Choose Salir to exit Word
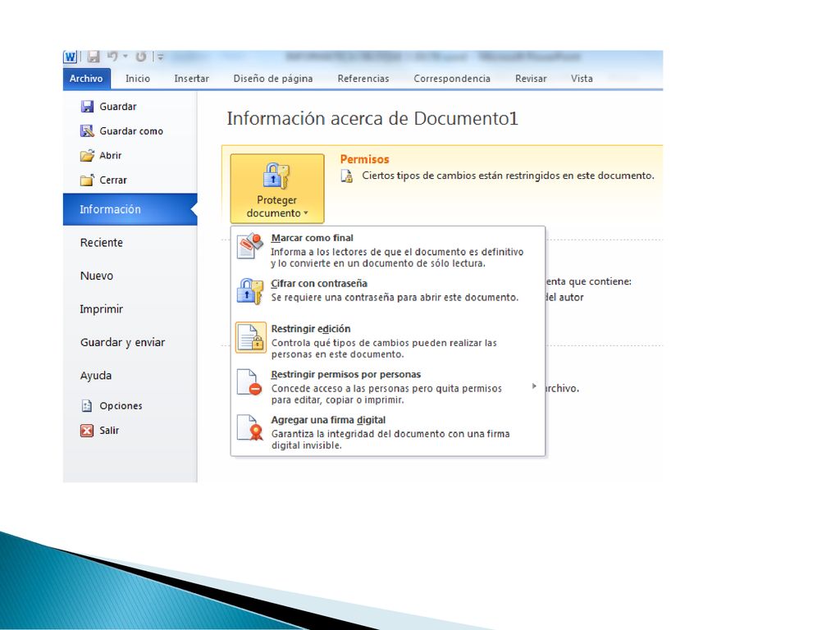Viewport: 840px width, 630px height. [x=109, y=430]
